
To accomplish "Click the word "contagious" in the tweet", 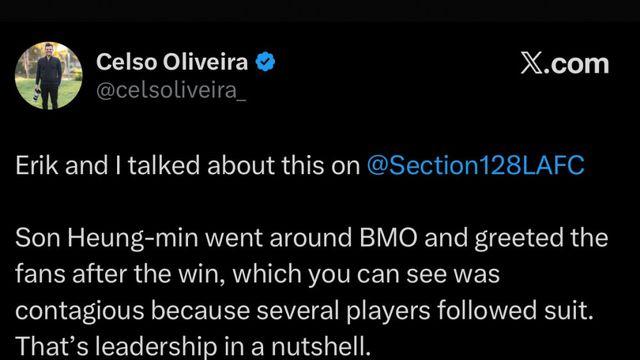I will pos(80,311).
